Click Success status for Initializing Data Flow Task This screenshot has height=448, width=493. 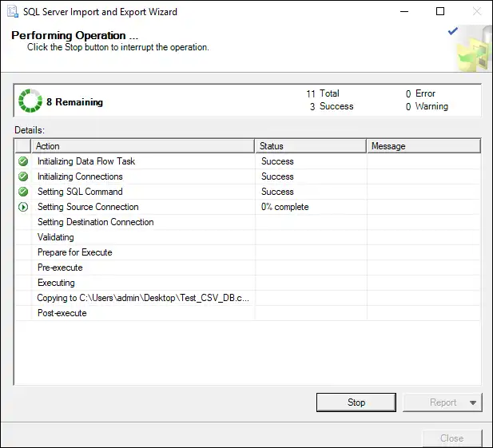tap(277, 161)
